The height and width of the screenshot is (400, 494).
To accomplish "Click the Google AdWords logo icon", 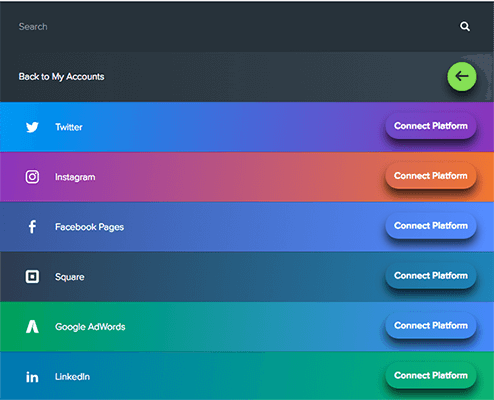I will pos(32,327).
